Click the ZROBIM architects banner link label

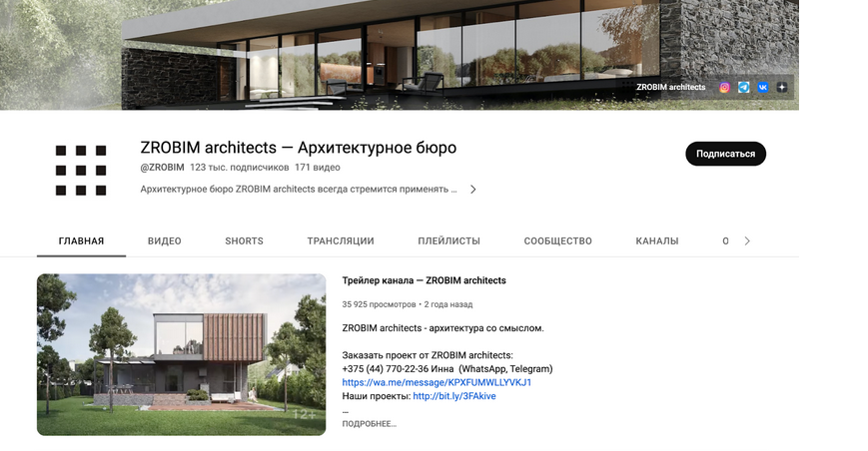point(670,88)
